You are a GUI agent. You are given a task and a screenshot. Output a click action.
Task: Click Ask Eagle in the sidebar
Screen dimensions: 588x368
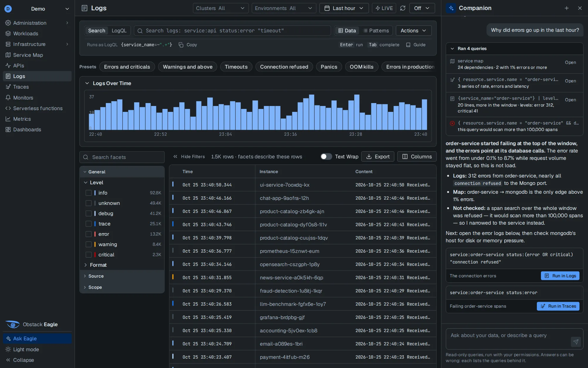tap(37, 339)
